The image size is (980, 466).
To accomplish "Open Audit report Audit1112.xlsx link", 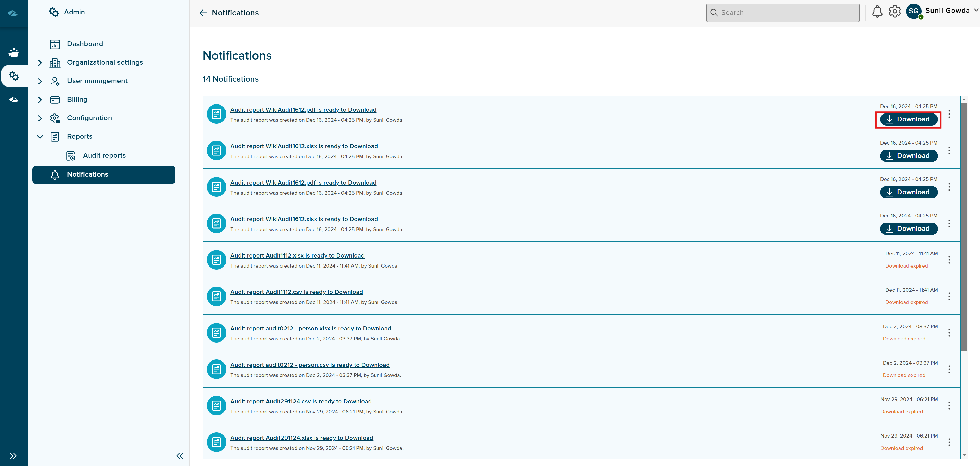I will tap(297, 256).
